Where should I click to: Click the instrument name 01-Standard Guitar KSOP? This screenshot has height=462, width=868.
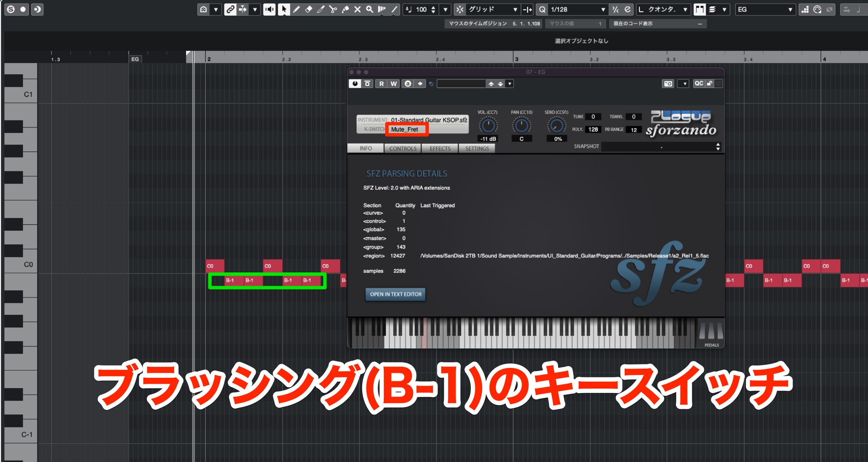(x=429, y=120)
